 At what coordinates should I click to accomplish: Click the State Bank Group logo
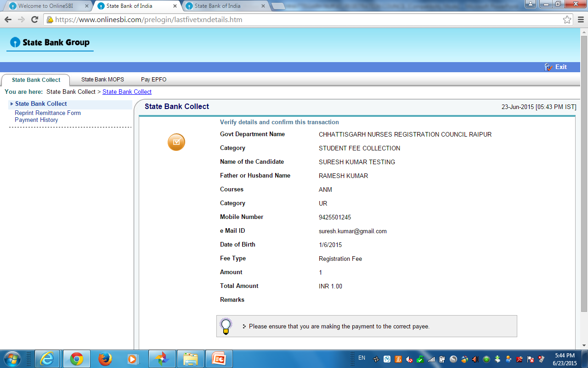click(x=50, y=43)
